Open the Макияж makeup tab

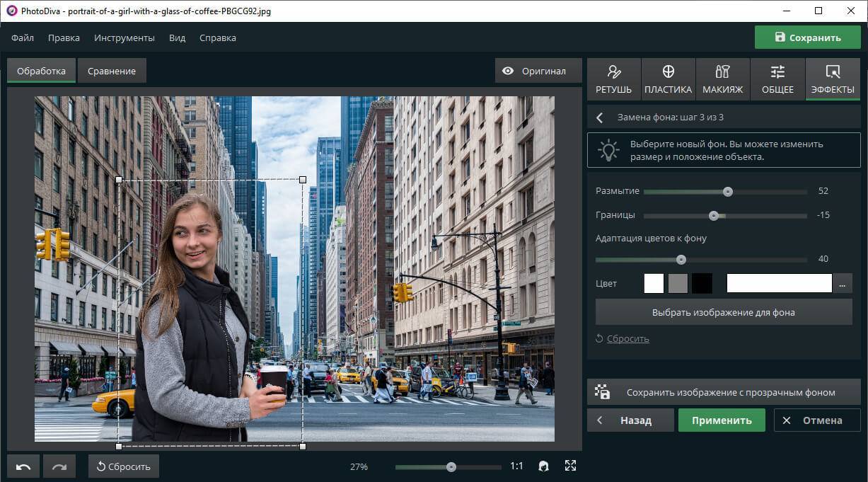tap(722, 79)
